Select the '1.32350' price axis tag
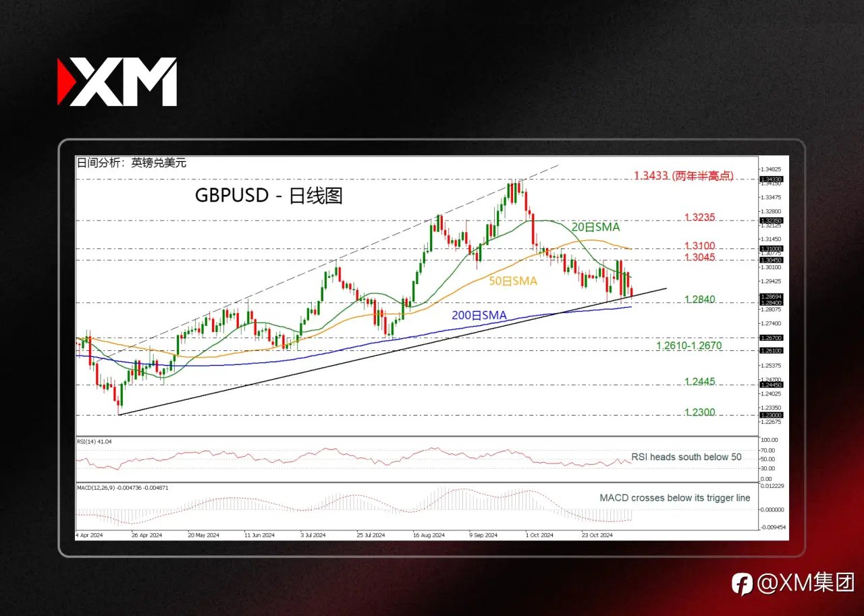 [770, 221]
